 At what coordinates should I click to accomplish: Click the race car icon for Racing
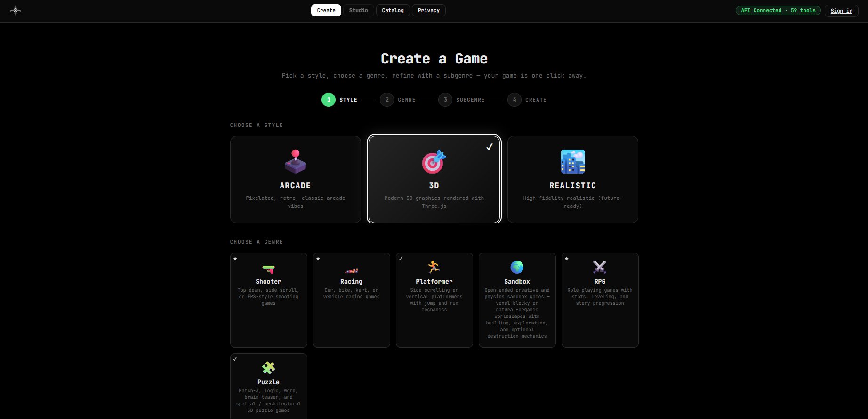(352, 270)
